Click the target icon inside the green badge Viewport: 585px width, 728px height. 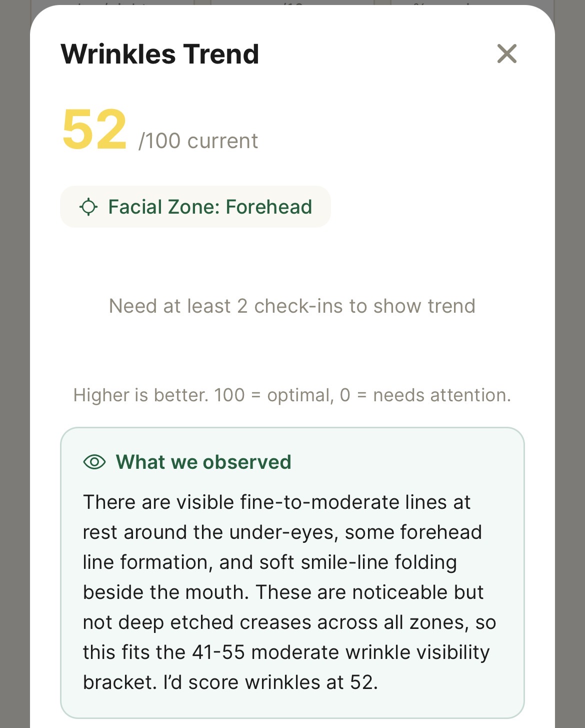[89, 207]
